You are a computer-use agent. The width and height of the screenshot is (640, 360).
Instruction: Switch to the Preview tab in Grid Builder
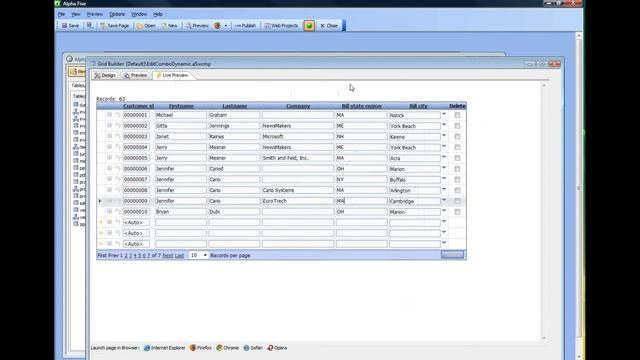(136, 76)
